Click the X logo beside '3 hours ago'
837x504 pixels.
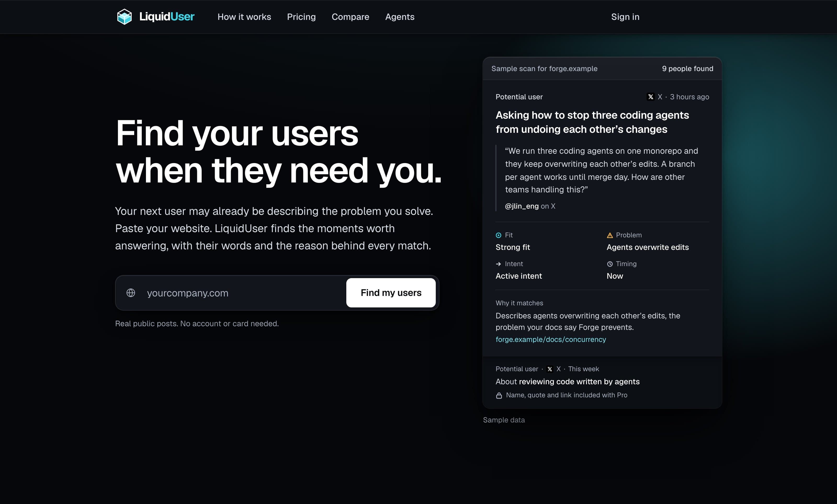coord(651,97)
